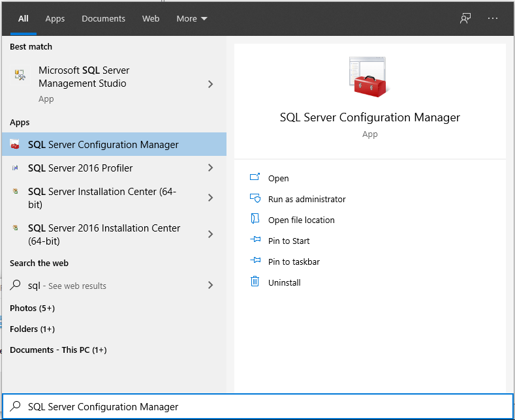Click Open in the preview pane
This screenshot has height=420, width=515.
point(278,178)
